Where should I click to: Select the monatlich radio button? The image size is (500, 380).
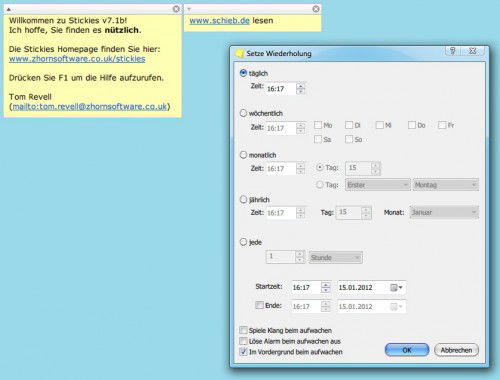click(243, 155)
